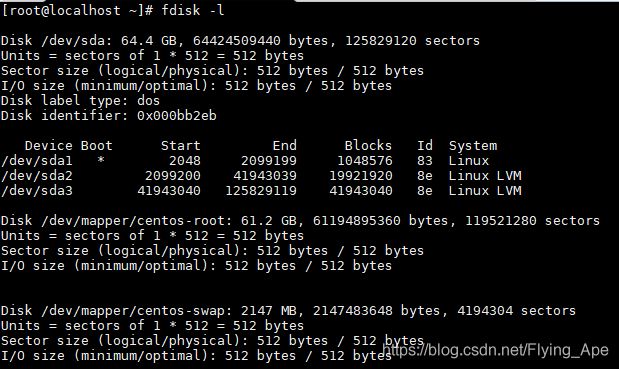
Task: Click the /dev/mapper/centos-swap disk line
Action: (x=288, y=311)
